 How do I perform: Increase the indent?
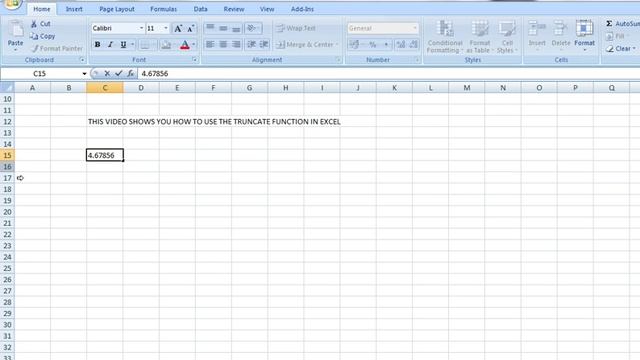[264, 44]
